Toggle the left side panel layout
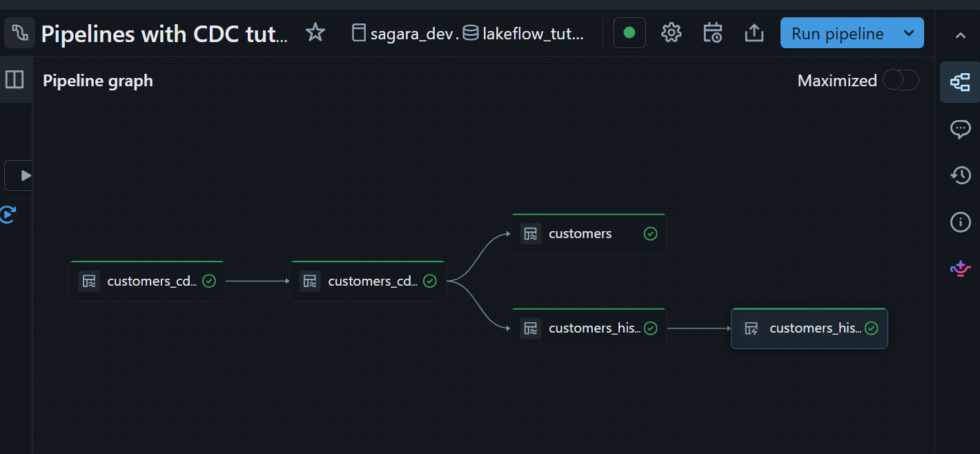The image size is (980, 454). 14,80
